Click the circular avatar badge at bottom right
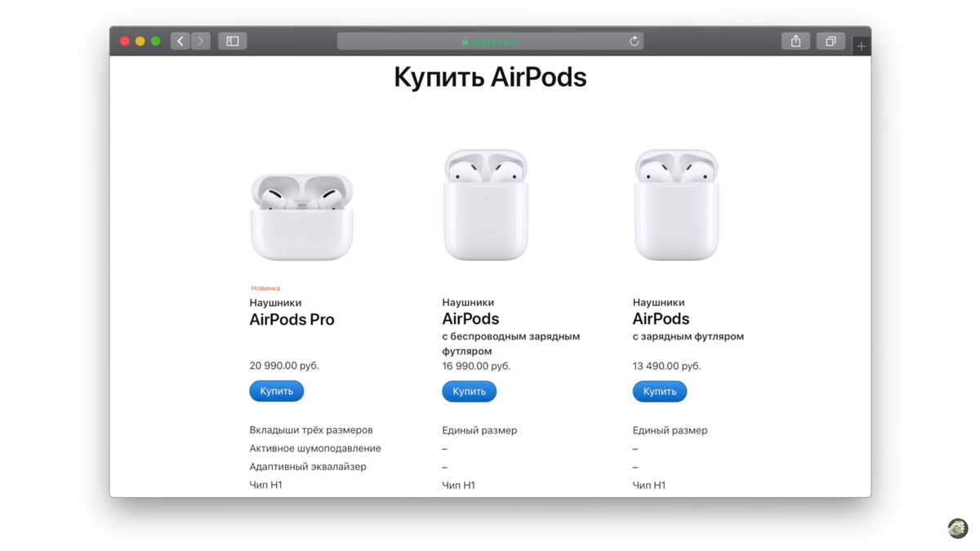Image resolution: width=980 pixels, height=551 pixels. coord(958,528)
